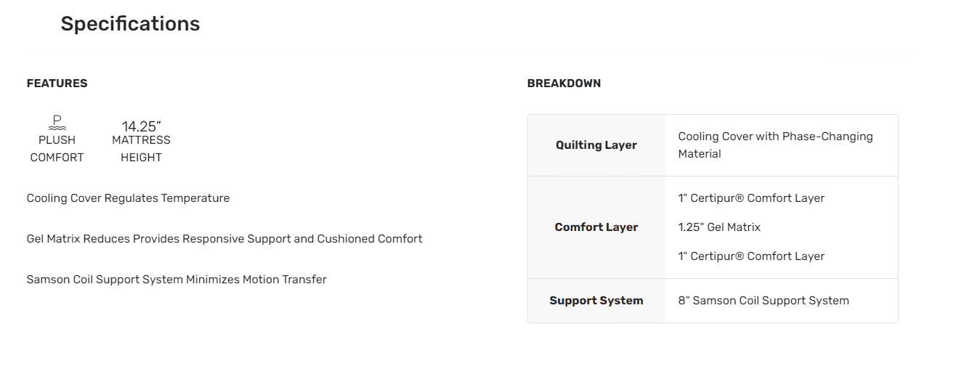Click the FEATURES section label
The image size is (980, 369).
[57, 84]
